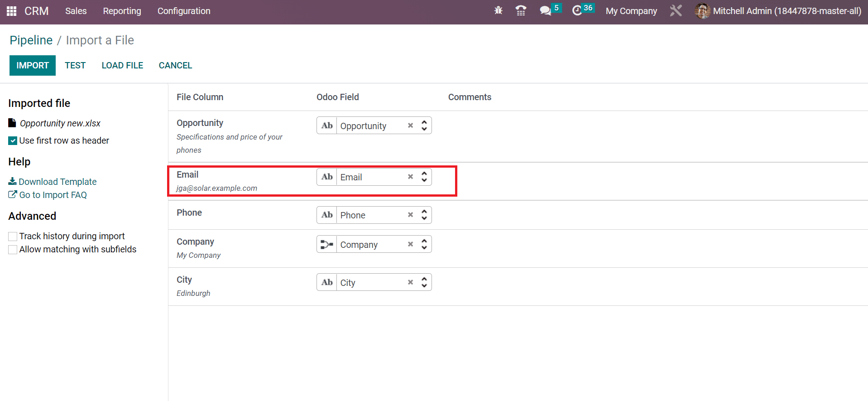The image size is (868, 401).
Task: Clear the Phone field mapping with x
Action: (410, 215)
